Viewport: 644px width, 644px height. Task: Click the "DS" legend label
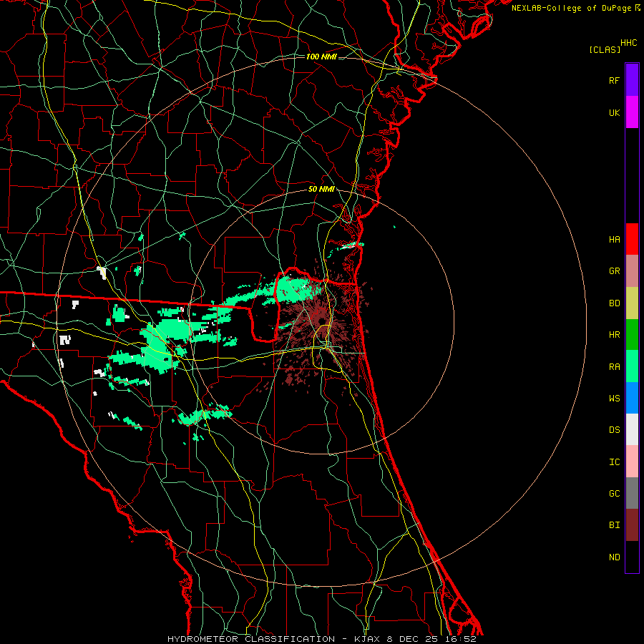click(615, 430)
